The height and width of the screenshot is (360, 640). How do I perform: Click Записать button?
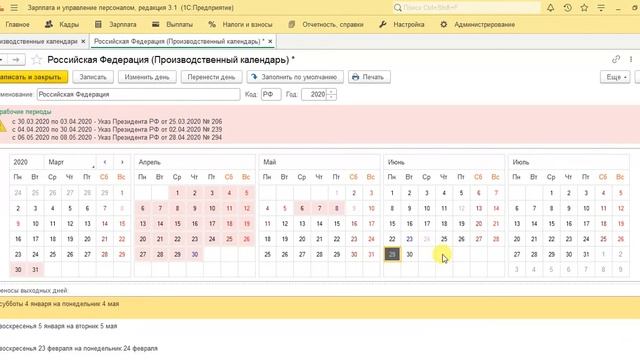click(93, 77)
